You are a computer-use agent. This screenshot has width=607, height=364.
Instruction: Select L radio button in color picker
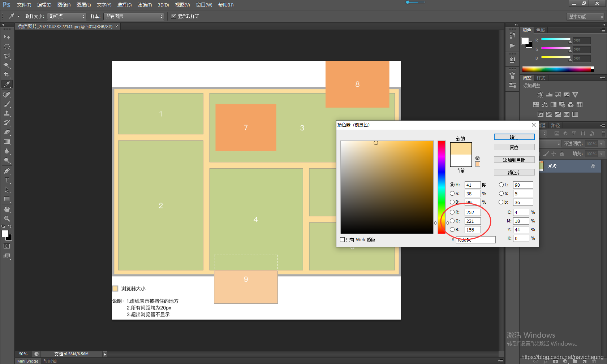click(501, 185)
